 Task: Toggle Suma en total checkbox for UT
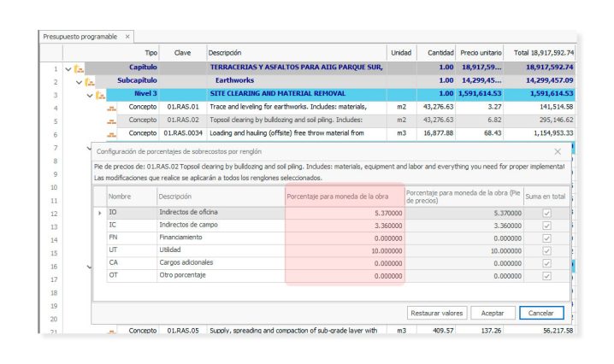[x=546, y=250]
